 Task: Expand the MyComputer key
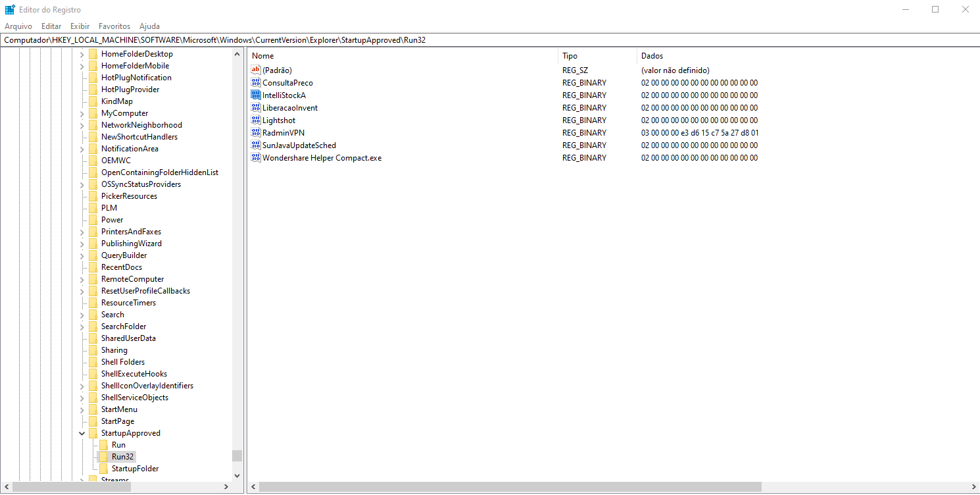82,113
